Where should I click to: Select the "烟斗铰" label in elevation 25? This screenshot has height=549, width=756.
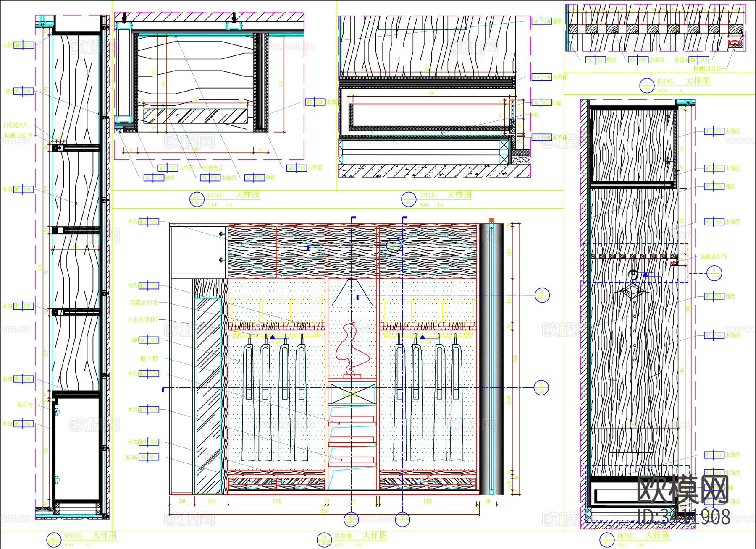tap(149, 358)
